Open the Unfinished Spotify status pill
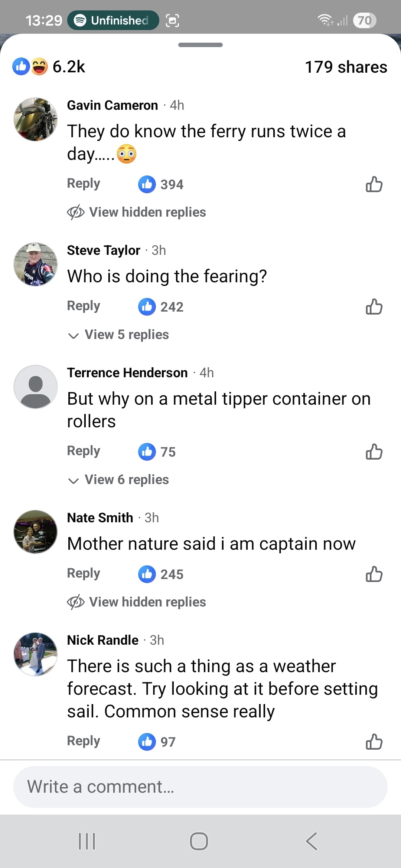This screenshot has width=401, height=868. coord(113,20)
